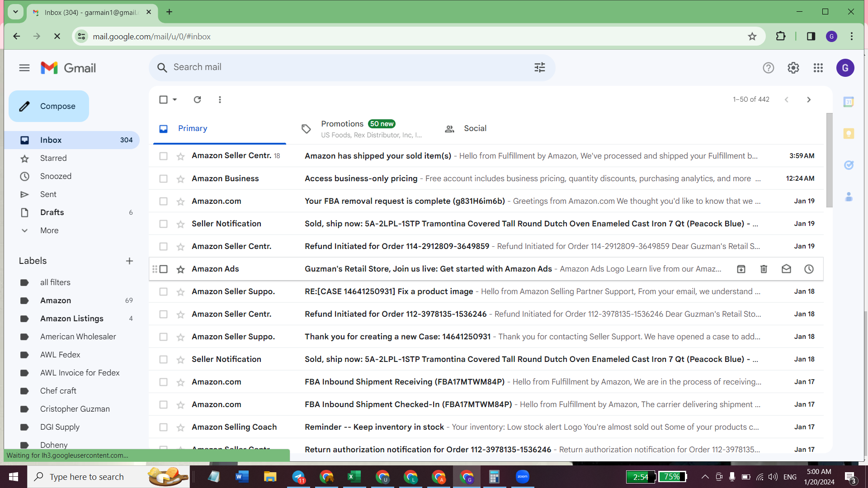Go to next page of emails
The height and width of the screenshot is (488, 868).
pyautogui.click(x=809, y=99)
